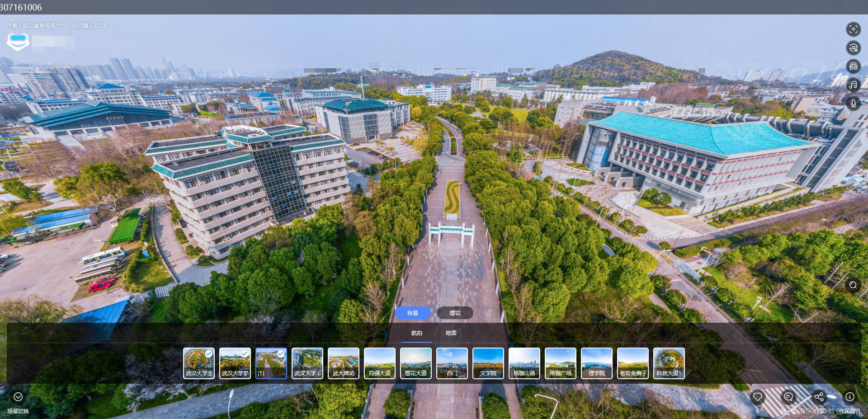Open the 理学院 scene thumbnail

[597, 363]
